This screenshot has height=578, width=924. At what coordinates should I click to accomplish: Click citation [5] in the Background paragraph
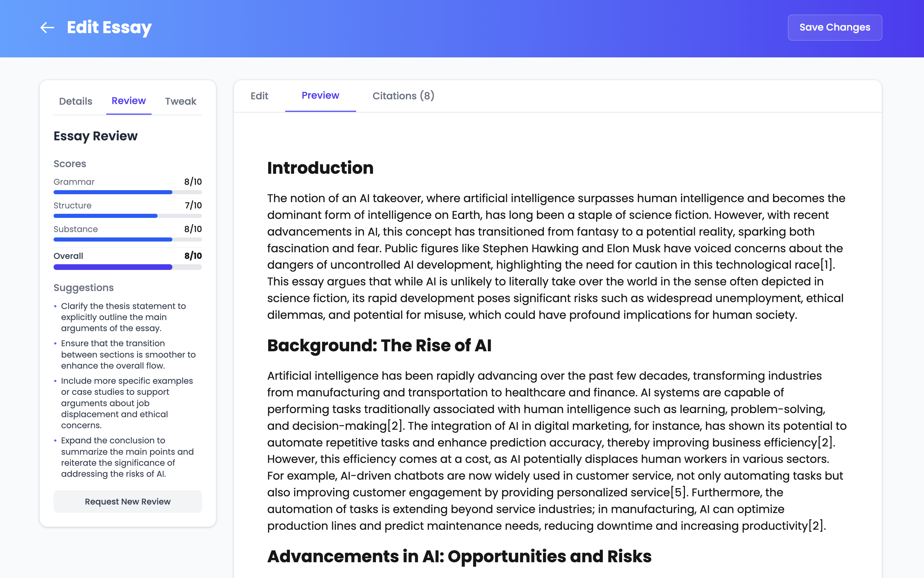tap(679, 492)
